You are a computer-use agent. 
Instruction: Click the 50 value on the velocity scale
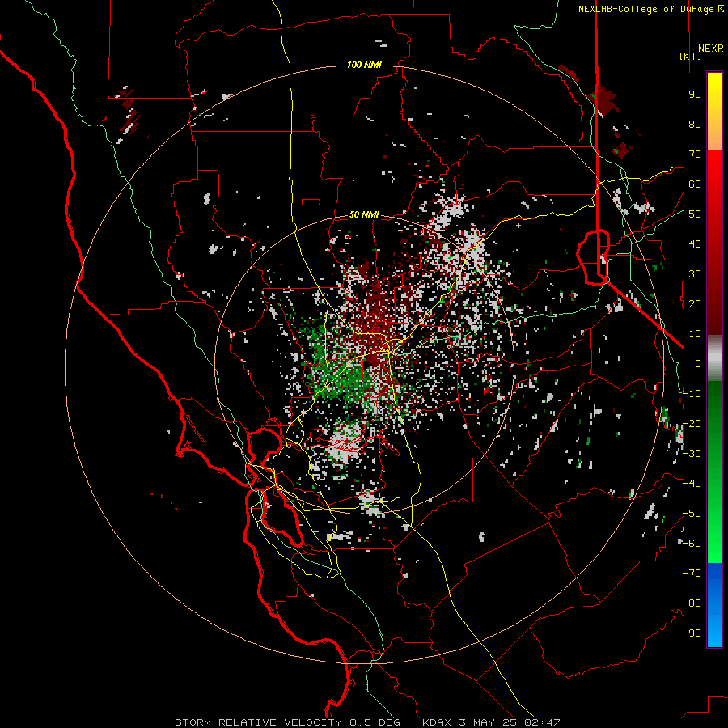click(x=695, y=214)
